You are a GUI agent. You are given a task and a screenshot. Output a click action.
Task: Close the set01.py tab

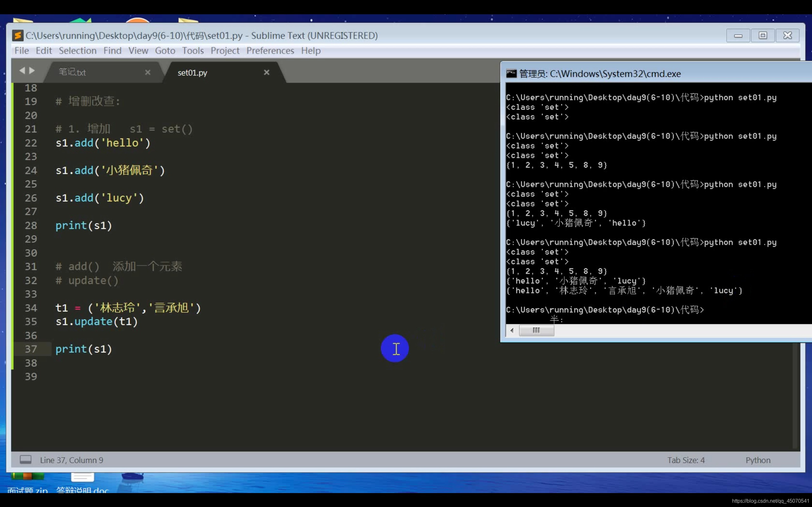pyautogui.click(x=266, y=73)
